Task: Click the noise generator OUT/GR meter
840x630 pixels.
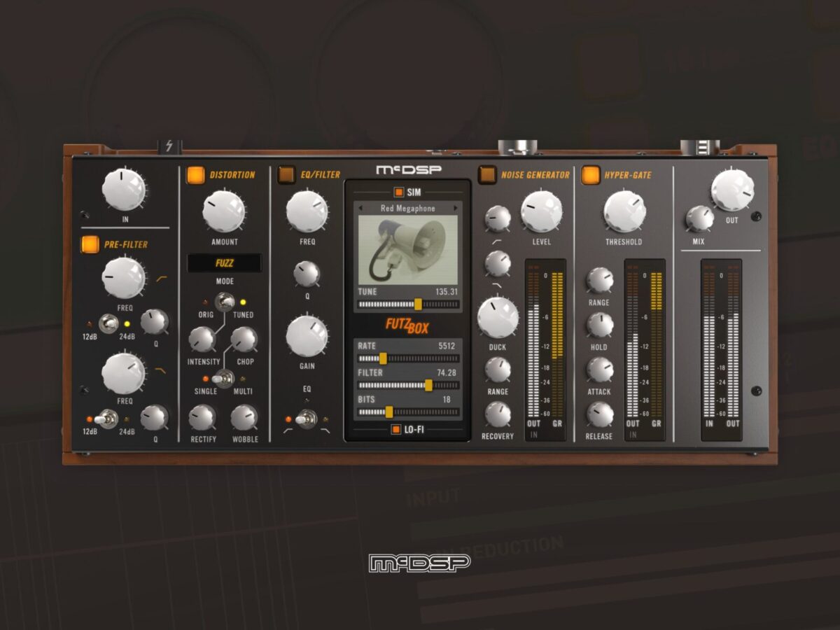Action: (545, 349)
